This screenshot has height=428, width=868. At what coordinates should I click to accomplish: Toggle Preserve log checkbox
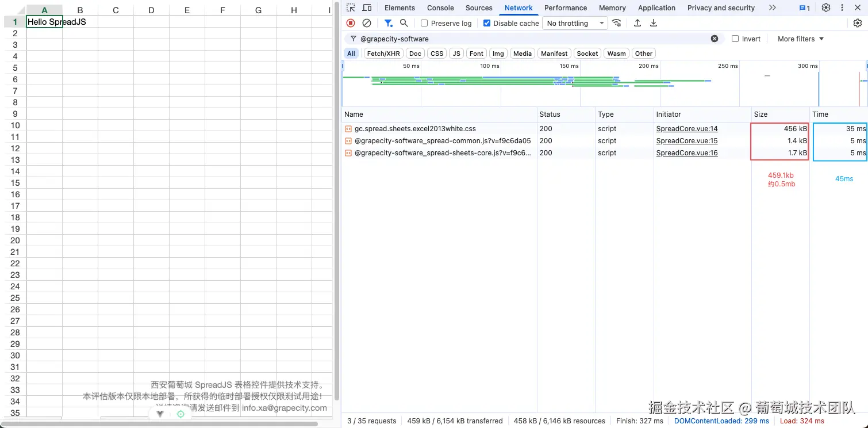[x=424, y=24]
